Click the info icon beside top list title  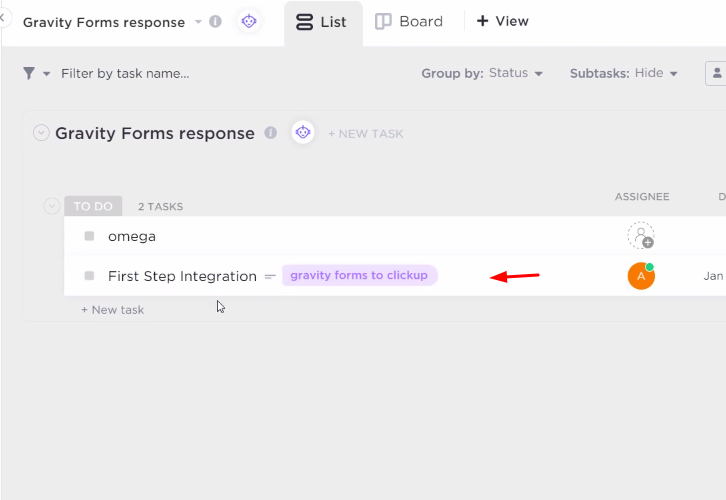point(215,21)
